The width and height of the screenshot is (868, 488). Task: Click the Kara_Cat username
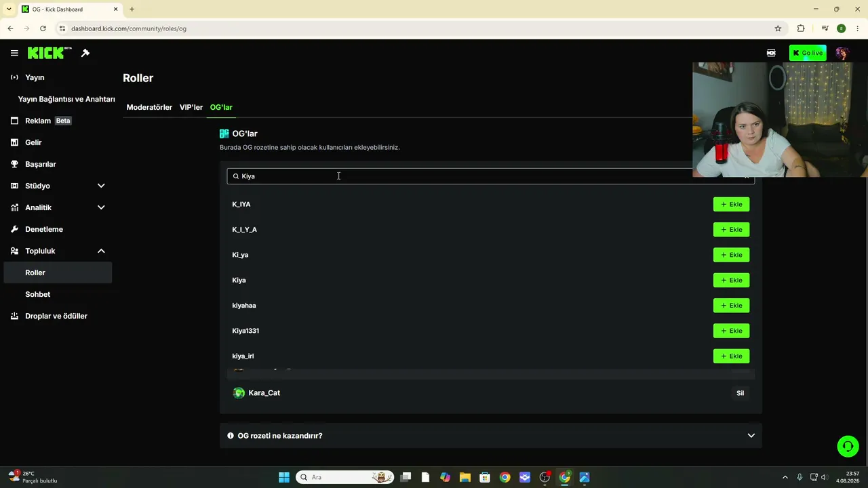264,393
